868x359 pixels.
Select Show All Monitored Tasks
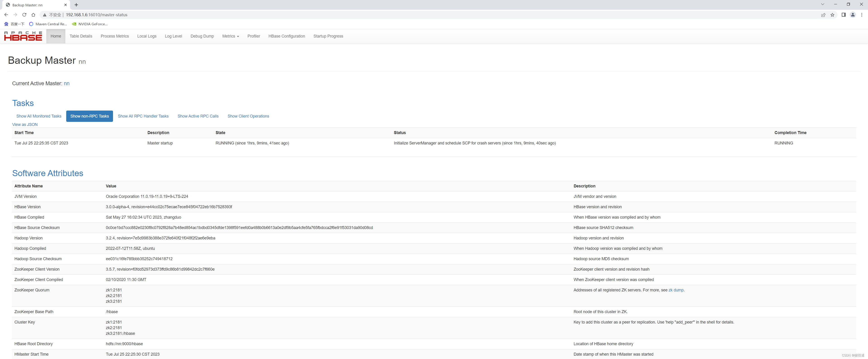pos(39,116)
